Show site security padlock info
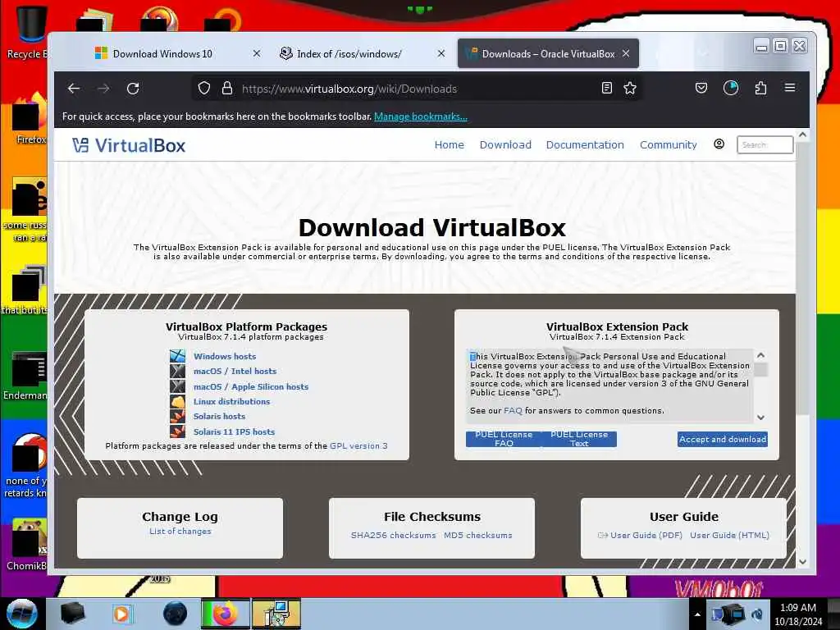Viewport: 840px width, 630px height. coord(227,89)
